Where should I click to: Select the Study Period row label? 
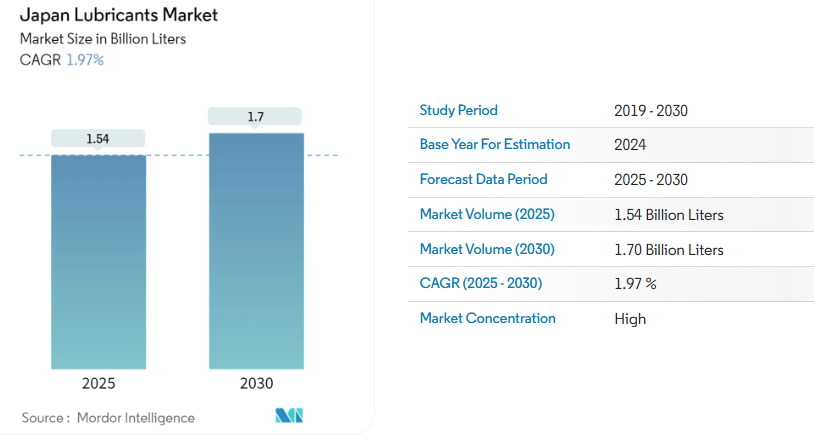[x=459, y=110]
